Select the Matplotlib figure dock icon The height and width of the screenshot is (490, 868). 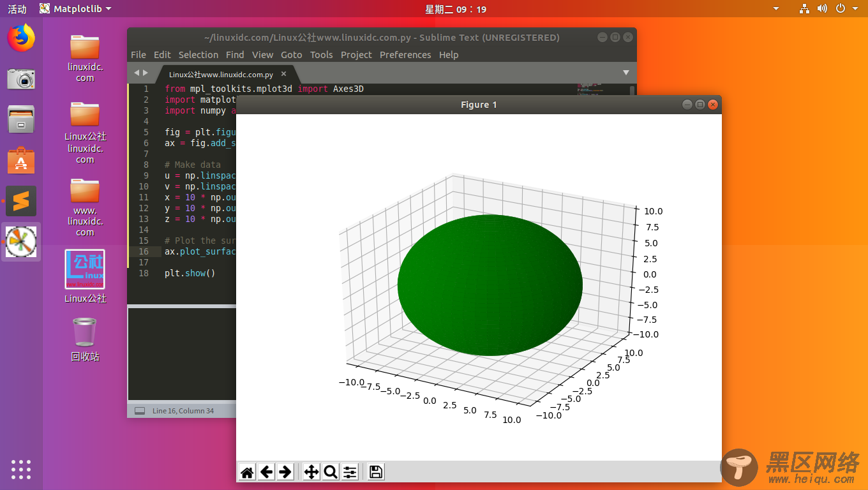tap(21, 242)
